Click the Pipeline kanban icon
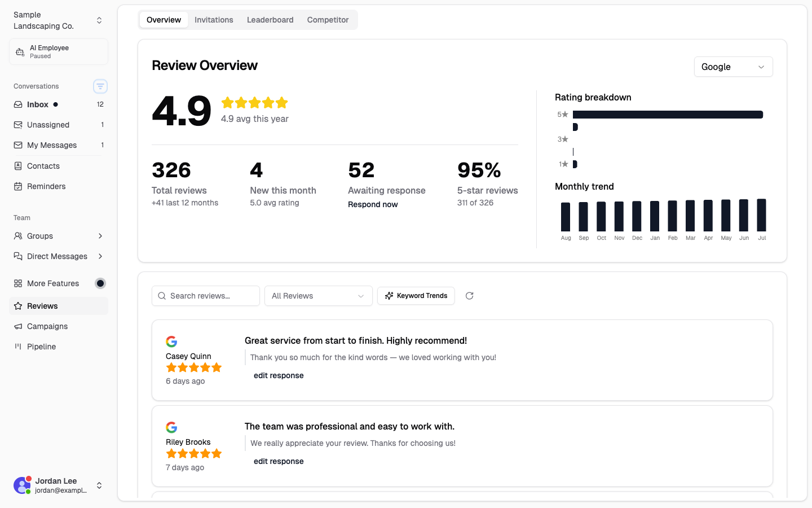Image resolution: width=812 pixels, height=508 pixels. (x=18, y=347)
